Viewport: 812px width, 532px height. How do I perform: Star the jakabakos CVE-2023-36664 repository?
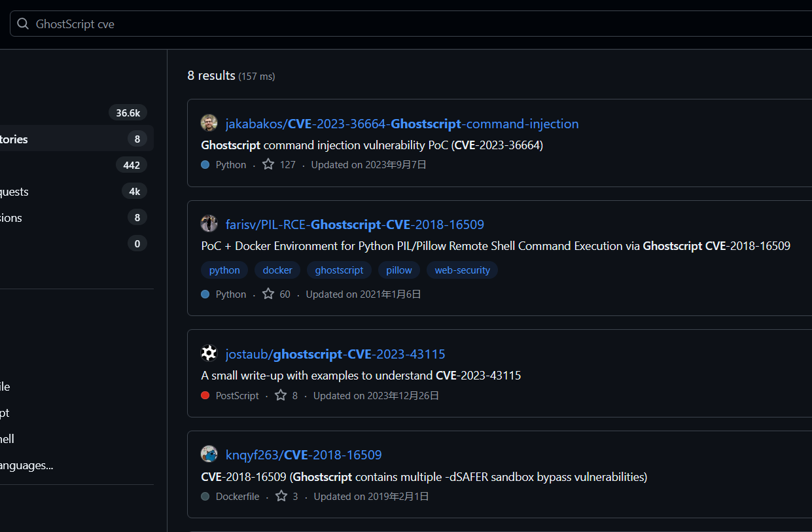(x=268, y=164)
